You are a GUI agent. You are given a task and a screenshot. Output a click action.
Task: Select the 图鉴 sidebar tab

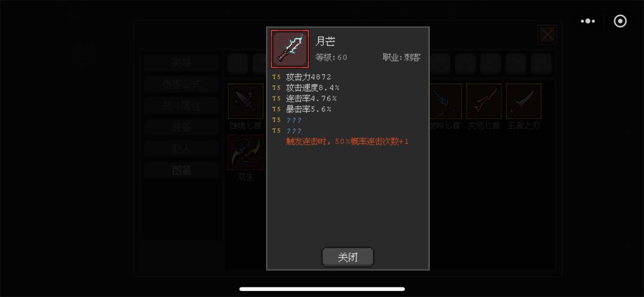(x=181, y=170)
